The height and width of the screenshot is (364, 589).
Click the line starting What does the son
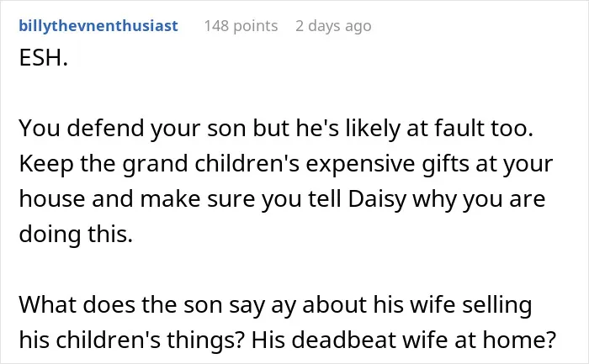275,304
